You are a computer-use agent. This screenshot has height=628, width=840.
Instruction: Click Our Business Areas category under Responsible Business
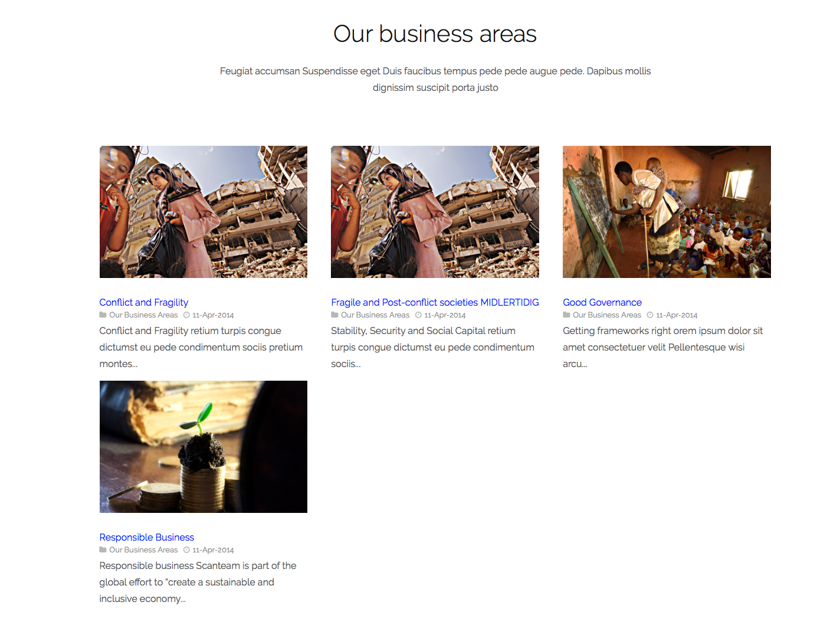click(x=143, y=550)
